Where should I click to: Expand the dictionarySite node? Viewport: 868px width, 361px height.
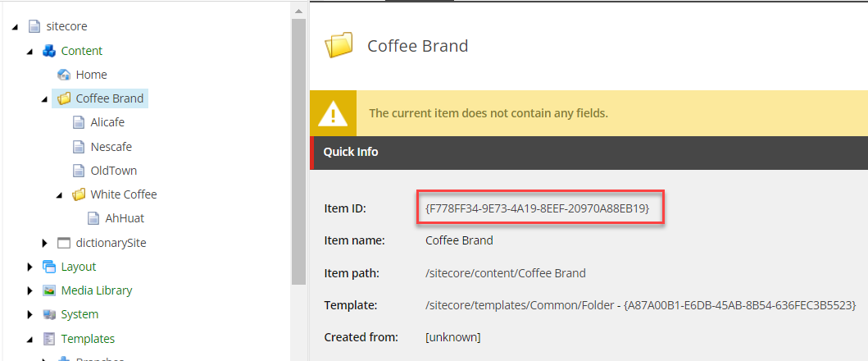(44, 243)
